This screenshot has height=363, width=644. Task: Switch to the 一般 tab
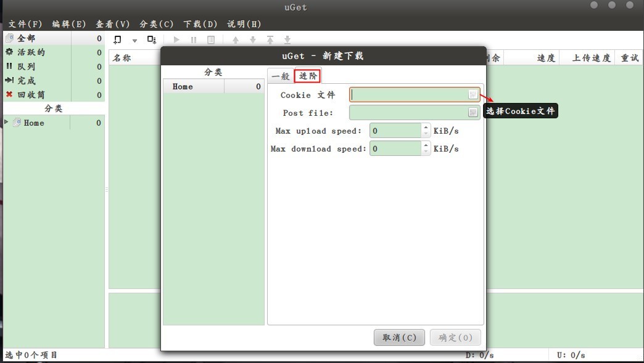[x=281, y=76]
